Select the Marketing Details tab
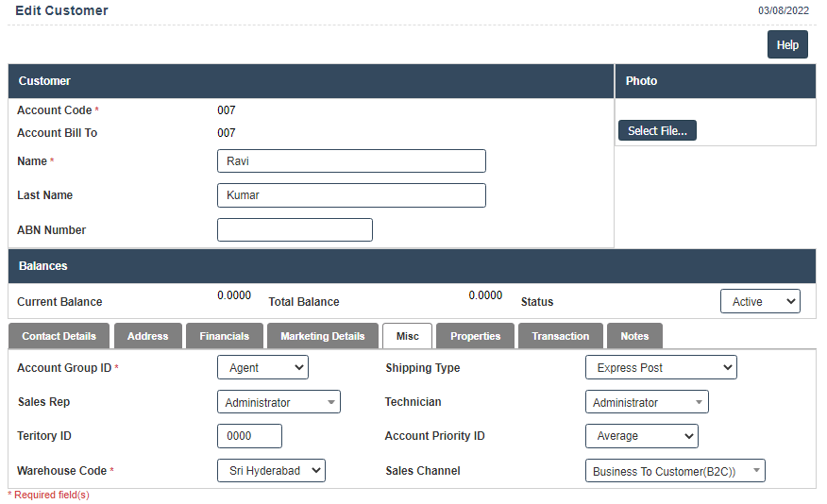The height and width of the screenshot is (504, 827). [x=322, y=336]
